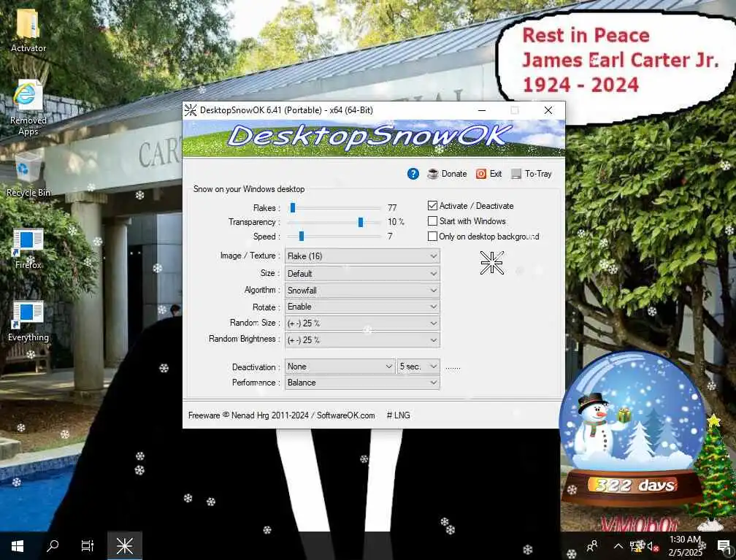Image resolution: width=736 pixels, height=560 pixels.
Task: Adjust the Speed slider handle
Action: pyautogui.click(x=302, y=236)
